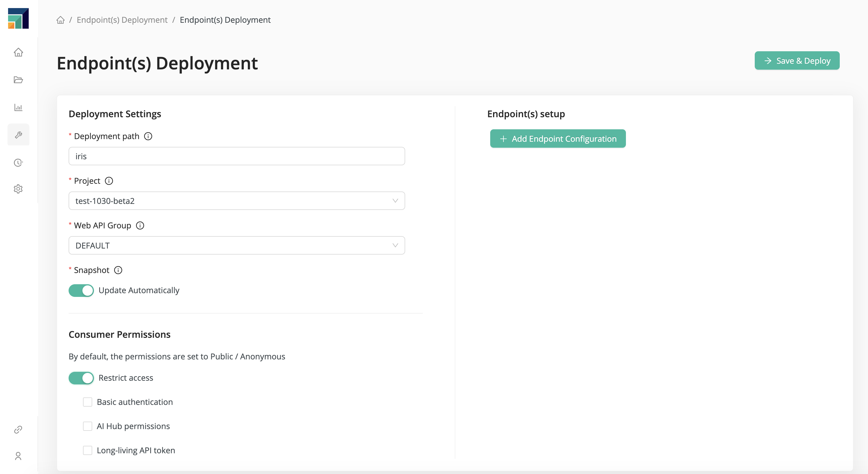This screenshot has height=474, width=868.
Task: Navigate to Endpoint(s) Deployment breadcrumb link
Action: point(122,20)
